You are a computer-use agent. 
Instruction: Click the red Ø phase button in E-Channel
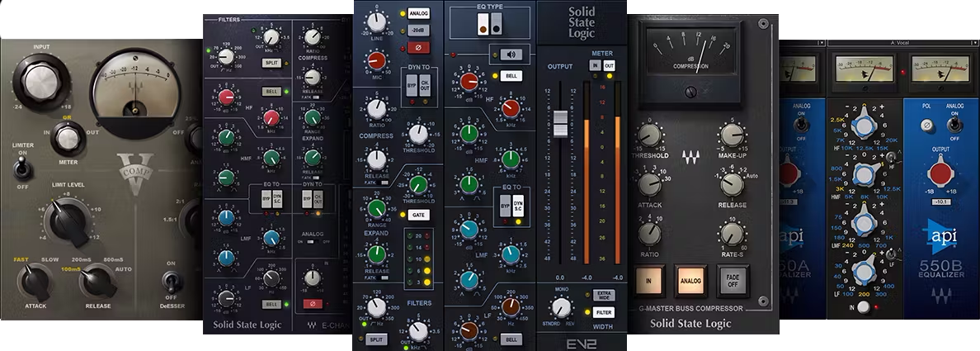(313, 303)
